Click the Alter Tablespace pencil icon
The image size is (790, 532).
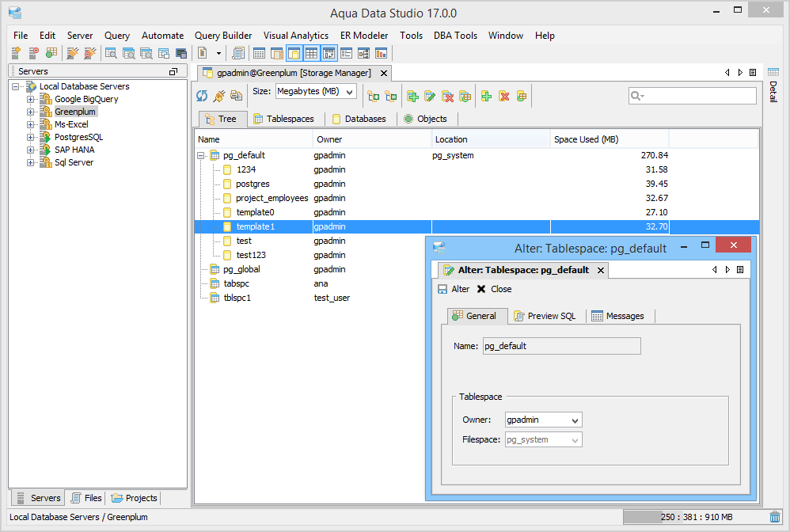[x=430, y=96]
